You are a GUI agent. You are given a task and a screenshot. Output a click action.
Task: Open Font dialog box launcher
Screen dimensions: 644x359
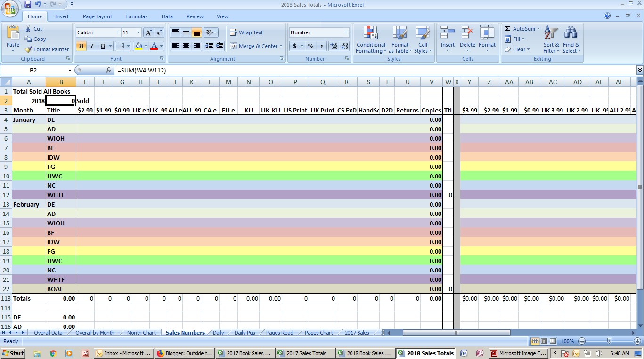(162, 59)
